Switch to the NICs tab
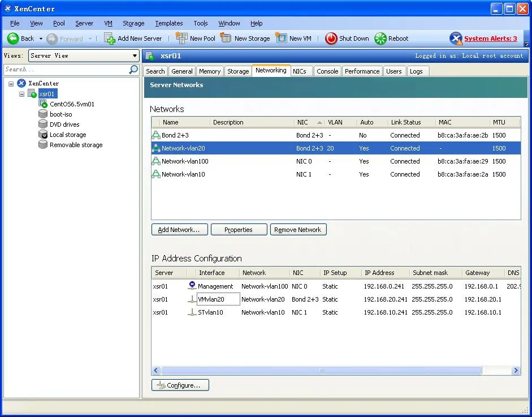The height and width of the screenshot is (417, 532). [x=299, y=71]
